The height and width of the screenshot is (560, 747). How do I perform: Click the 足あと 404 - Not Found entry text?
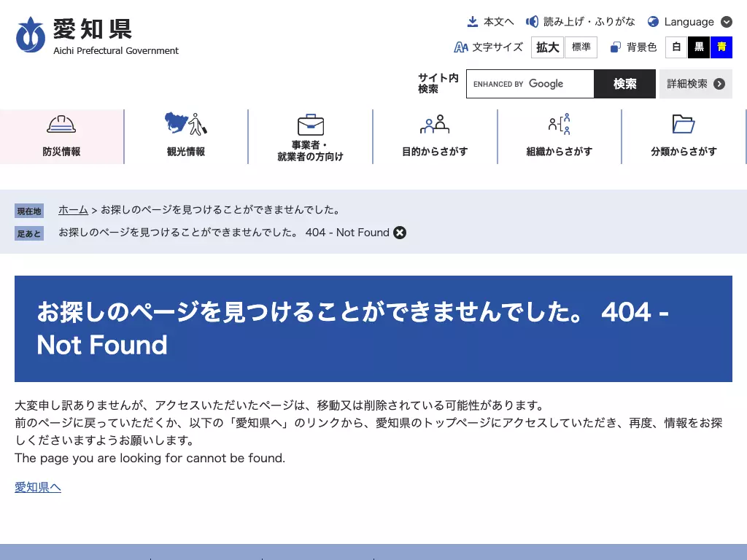click(224, 233)
